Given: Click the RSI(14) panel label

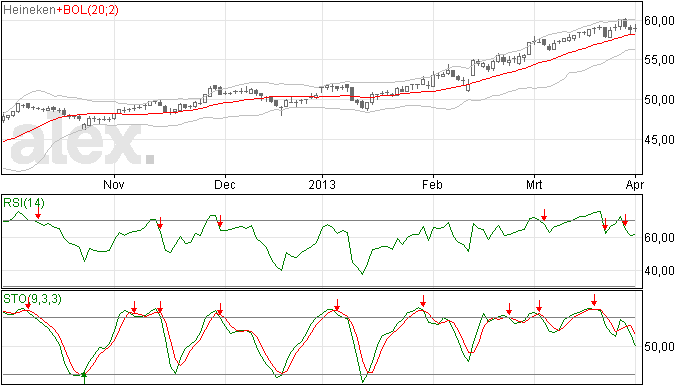Looking at the screenshot, I should (24, 203).
